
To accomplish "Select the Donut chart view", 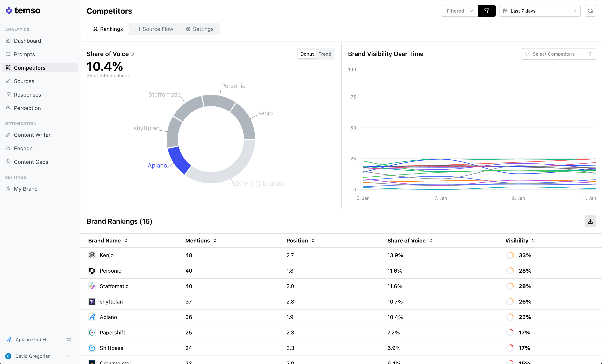I will click(x=307, y=54).
